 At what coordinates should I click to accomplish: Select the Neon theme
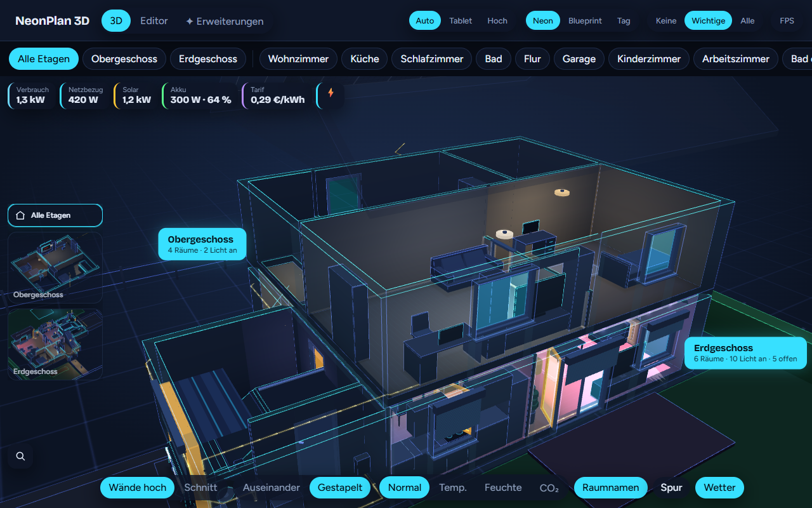tap(543, 21)
